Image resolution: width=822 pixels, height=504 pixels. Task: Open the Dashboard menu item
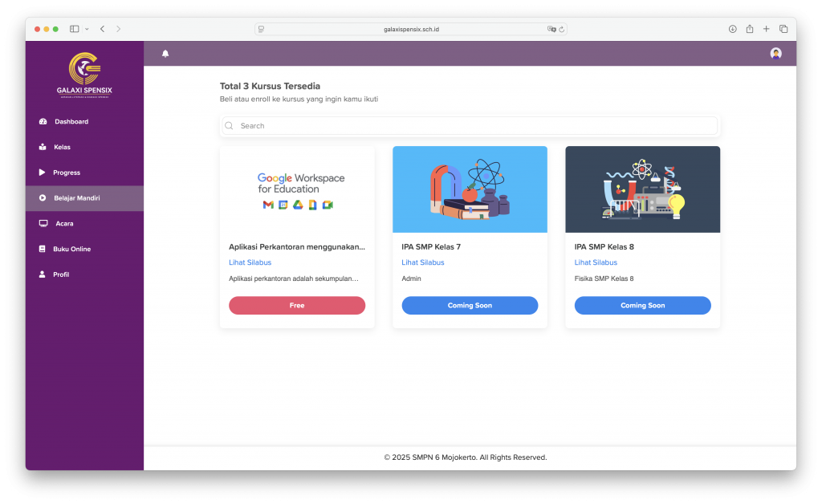coord(84,121)
